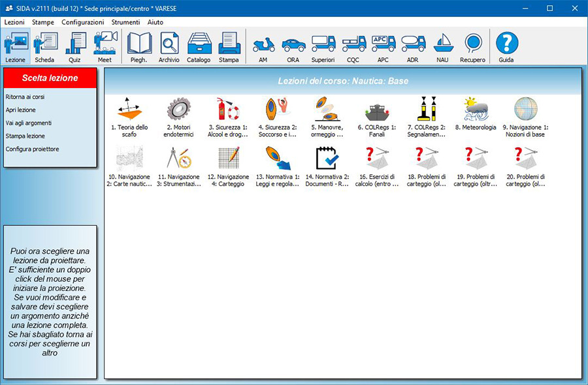Open the Stampa printer toolbar icon
The width and height of the screenshot is (588, 385).
click(x=229, y=47)
